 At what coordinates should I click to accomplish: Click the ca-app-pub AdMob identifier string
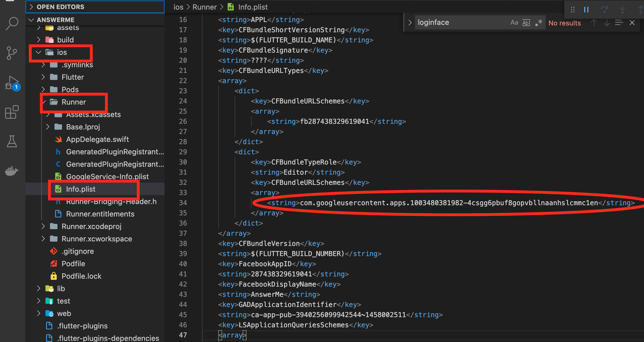coord(329,315)
